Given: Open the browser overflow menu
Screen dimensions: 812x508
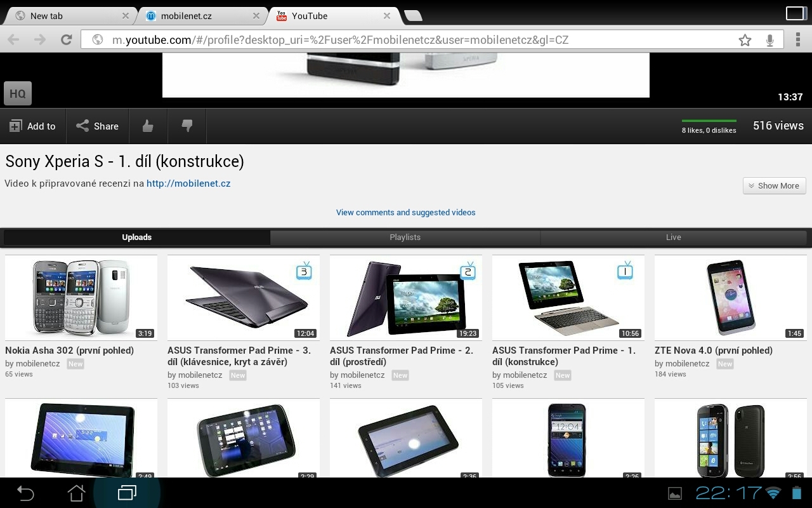Looking at the screenshot, I should click(x=797, y=39).
